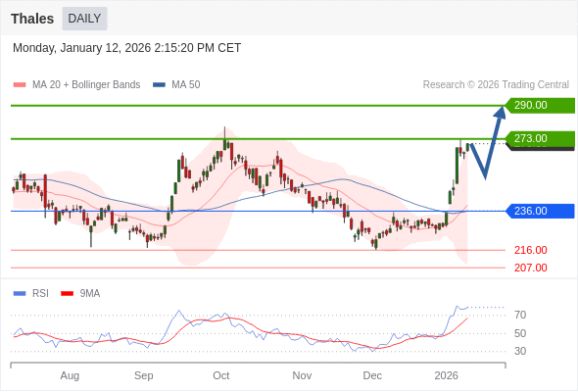This screenshot has height=392, width=578.
Task: Click the 2026 label on time axis
Action: click(446, 375)
